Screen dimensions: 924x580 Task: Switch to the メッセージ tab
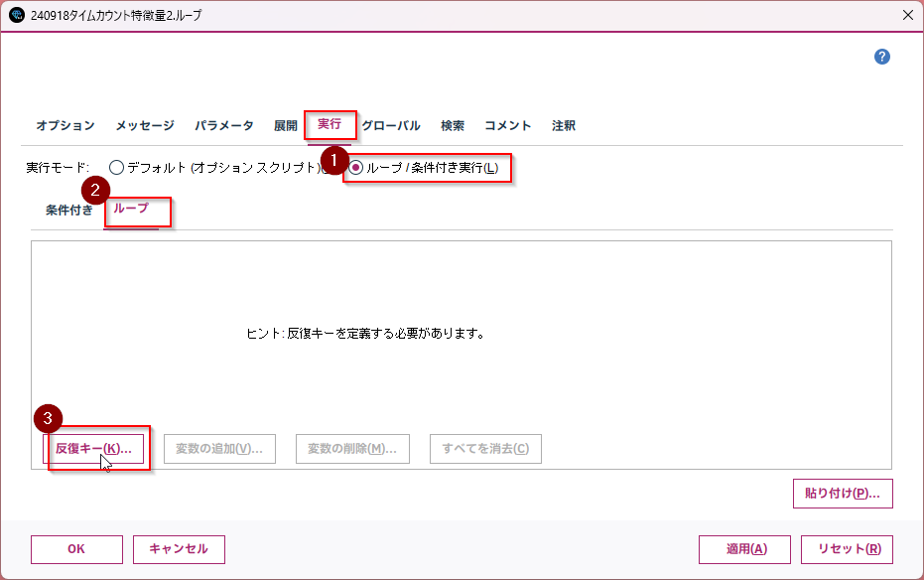(x=145, y=125)
